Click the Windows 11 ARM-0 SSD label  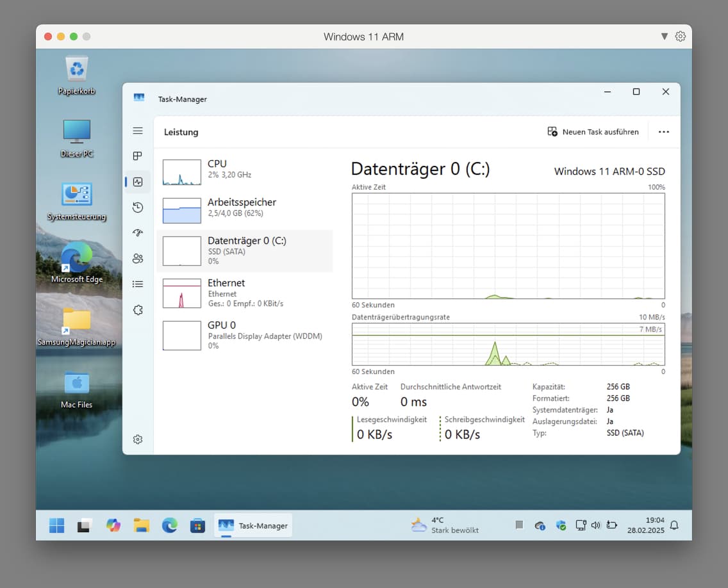click(x=609, y=171)
